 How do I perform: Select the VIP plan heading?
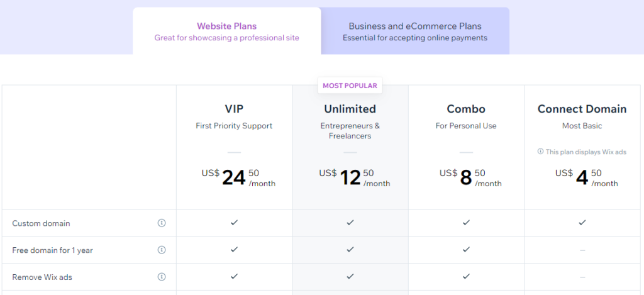click(234, 109)
